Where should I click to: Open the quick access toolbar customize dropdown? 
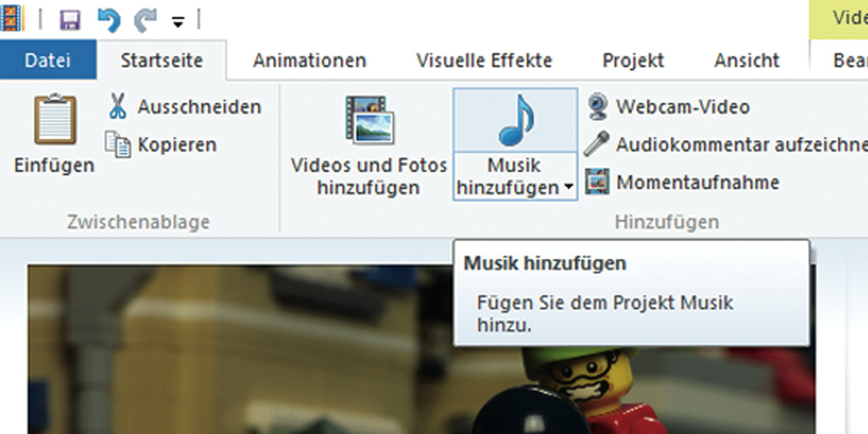[x=178, y=20]
